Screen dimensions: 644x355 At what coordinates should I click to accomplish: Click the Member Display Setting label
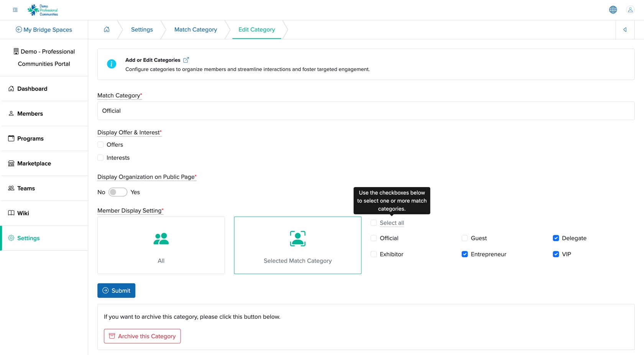pos(130,210)
